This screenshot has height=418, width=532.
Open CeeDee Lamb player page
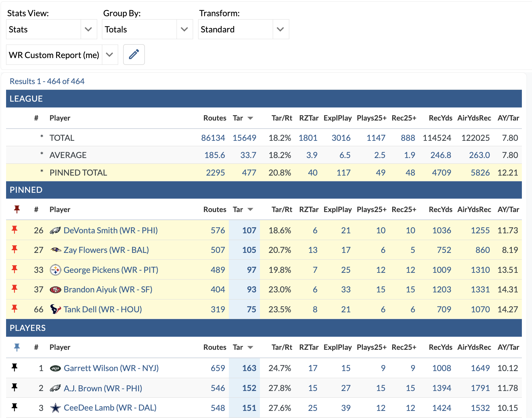click(x=110, y=408)
